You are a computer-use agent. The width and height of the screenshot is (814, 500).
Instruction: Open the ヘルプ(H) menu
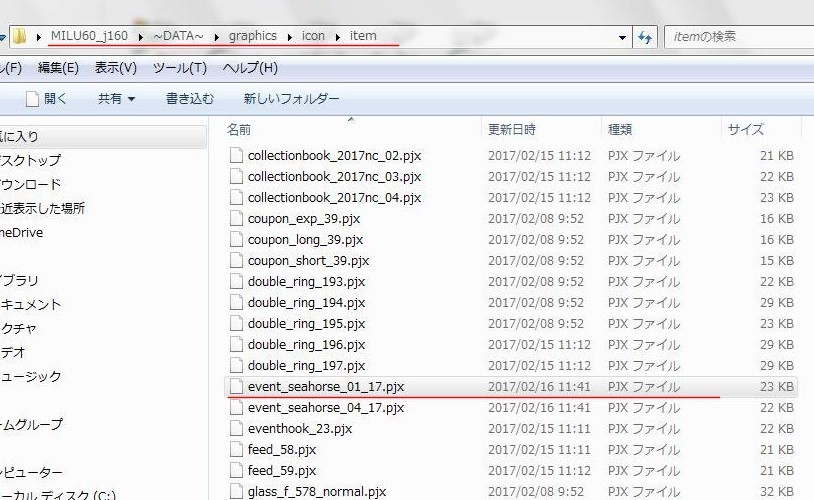(x=249, y=68)
